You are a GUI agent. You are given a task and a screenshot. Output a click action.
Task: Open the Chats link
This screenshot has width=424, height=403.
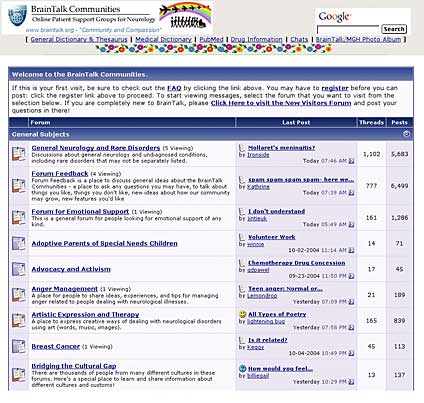pos(299,39)
